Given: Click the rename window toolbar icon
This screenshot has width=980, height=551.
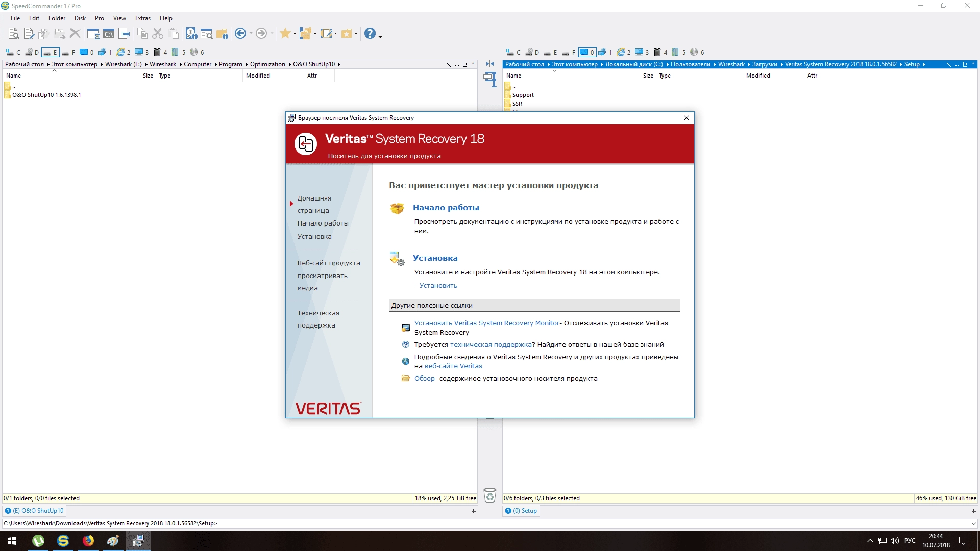Looking at the screenshot, I should pyautogui.click(x=124, y=34).
